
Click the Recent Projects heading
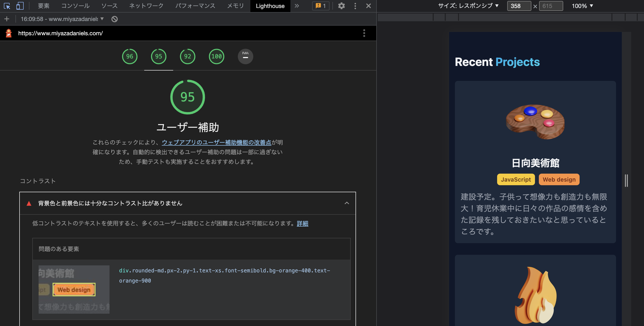point(497,62)
